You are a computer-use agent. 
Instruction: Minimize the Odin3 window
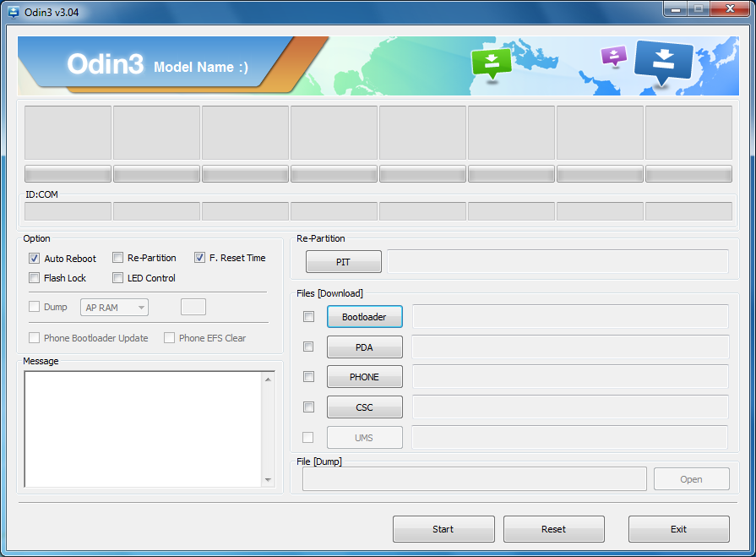coord(676,9)
